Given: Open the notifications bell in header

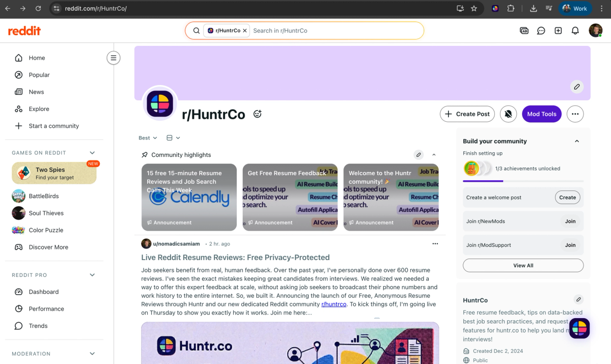Looking at the screenshot, I should coord(575,31).
